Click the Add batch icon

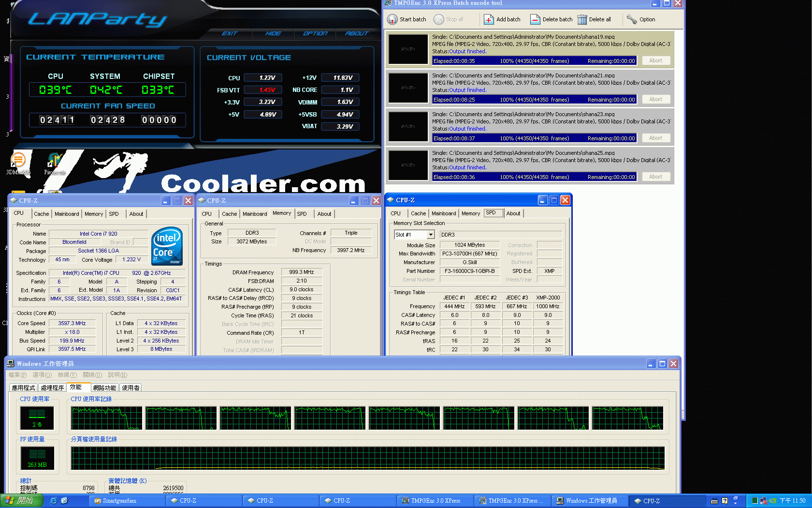(489, 19)
